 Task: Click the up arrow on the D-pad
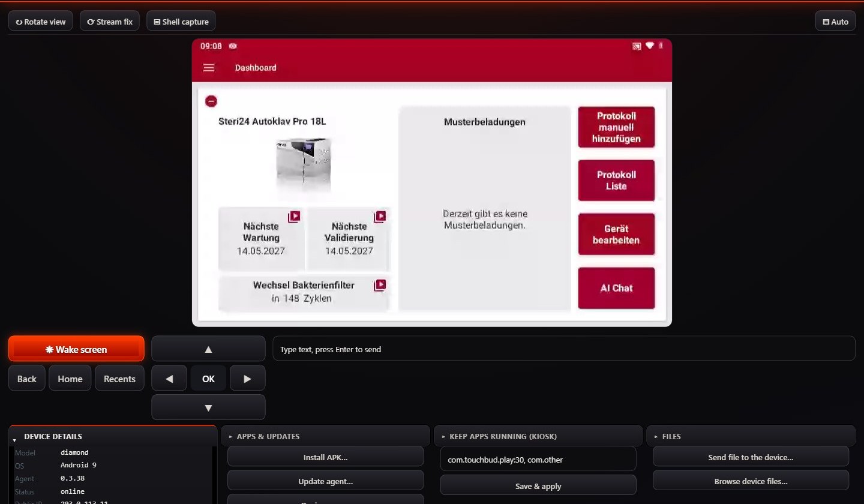(x=208, y=349)
